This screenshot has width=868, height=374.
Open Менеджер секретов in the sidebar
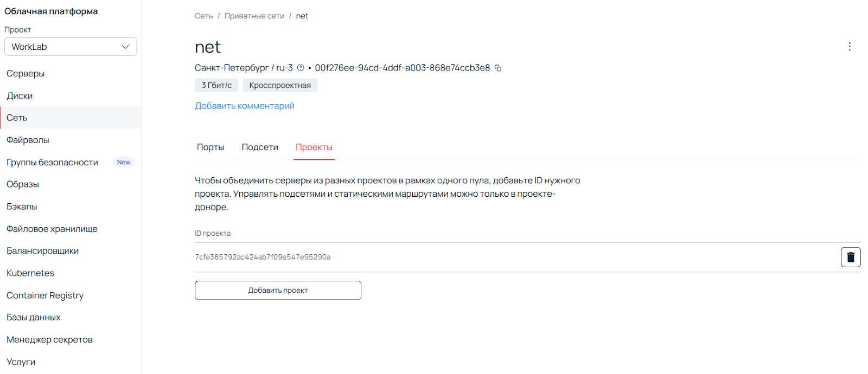[71, 340]
